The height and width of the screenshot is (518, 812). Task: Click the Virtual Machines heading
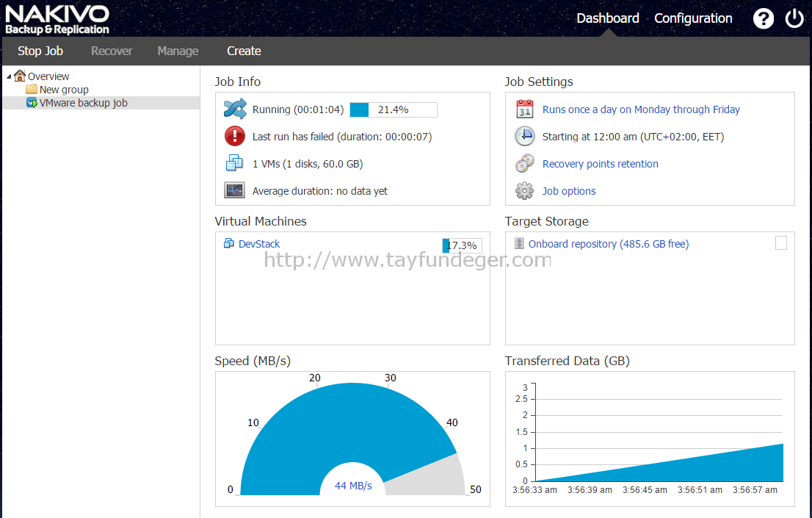click(x=261, y=221)
